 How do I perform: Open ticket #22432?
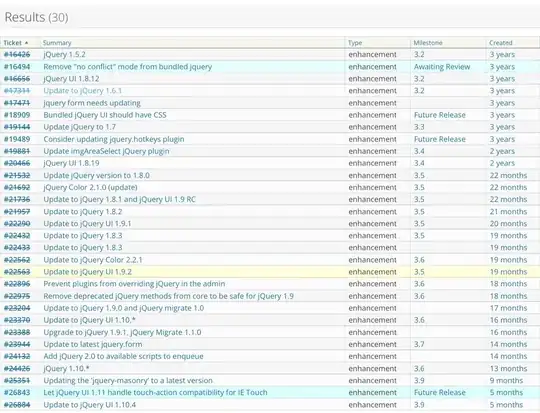pyautogui.click(x=17, y=236)
